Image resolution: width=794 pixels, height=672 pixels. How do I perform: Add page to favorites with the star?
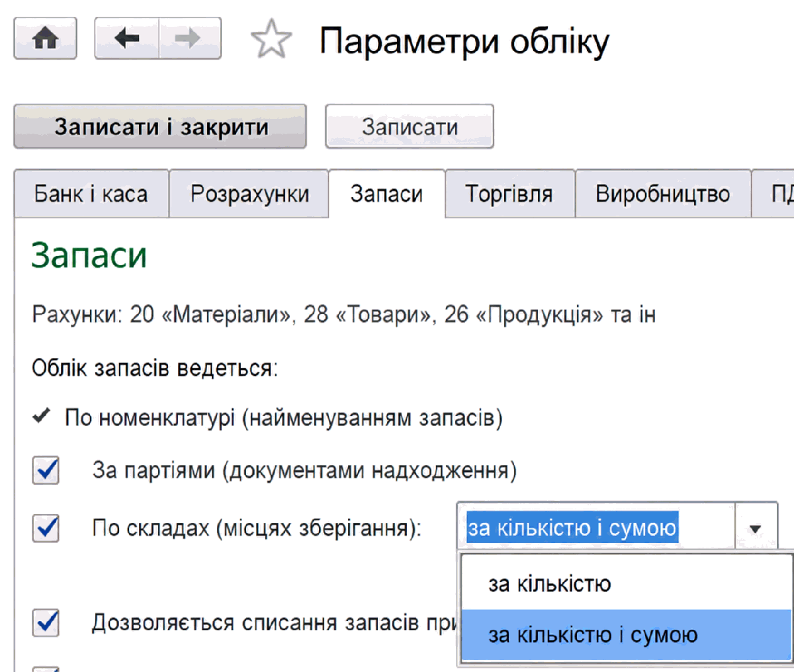[x=271, y=39]
